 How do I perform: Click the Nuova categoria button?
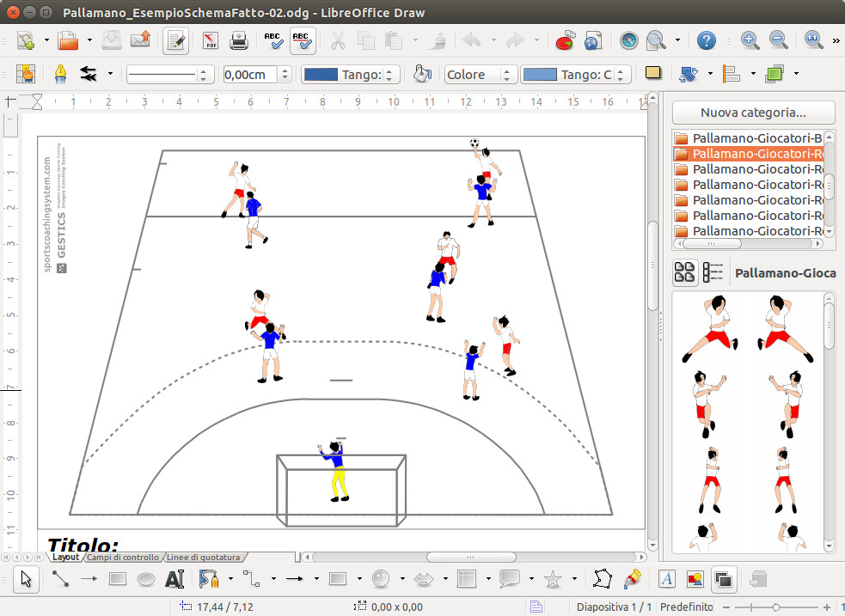pos(753,113)
